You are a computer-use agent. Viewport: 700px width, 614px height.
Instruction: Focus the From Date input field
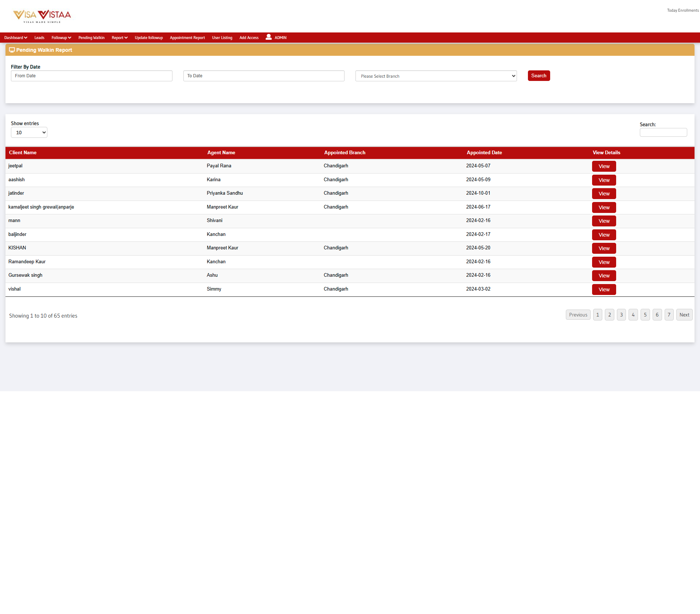[x=92, y=76]
